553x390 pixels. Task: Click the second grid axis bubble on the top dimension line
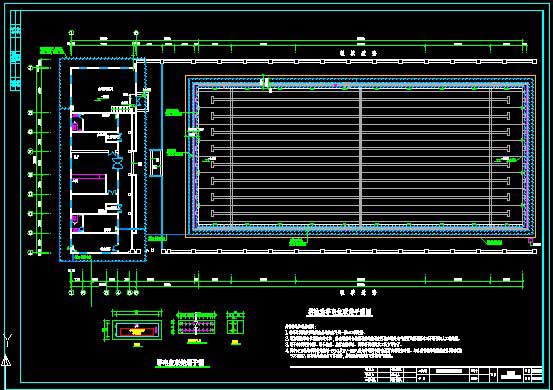[136, 33]
